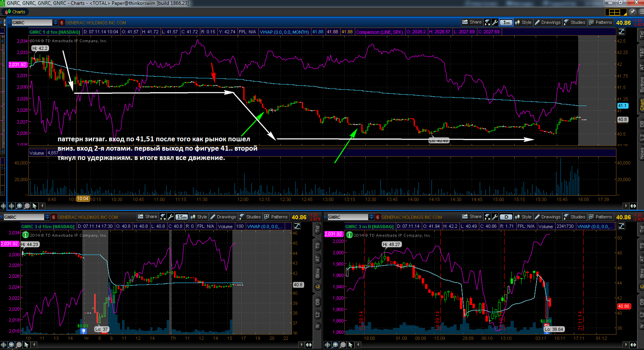644x350 pixels.
Task: Click the GNRC symbol field on the top chart
Action: point(32,23)
